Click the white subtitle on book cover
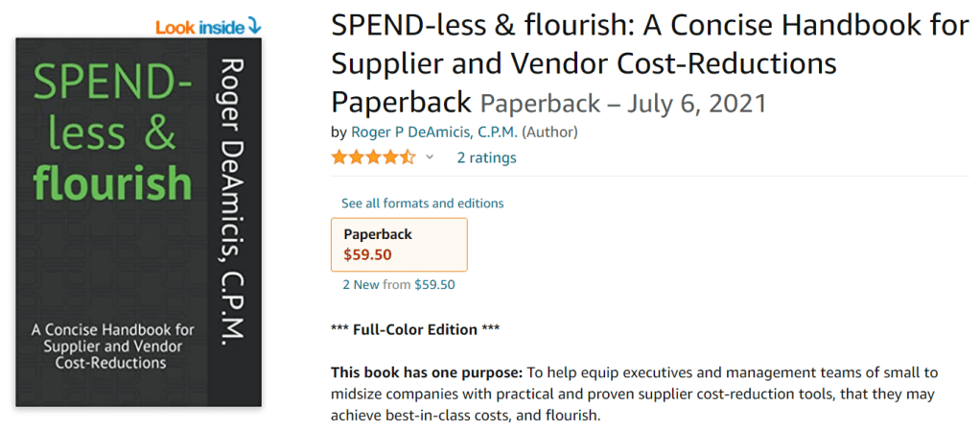The height and width of the screenshot is (431, 980). tap(112, 346)
